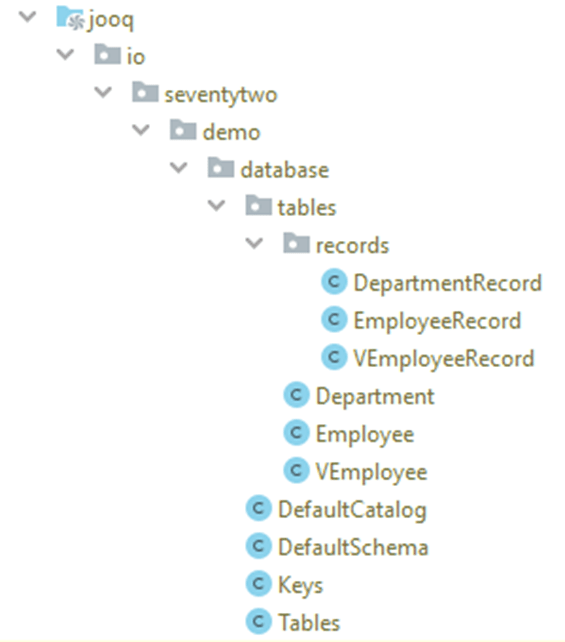Click the EmployeeRecord class icon
This screenshot has width=565, height=642.
[334, 320]
